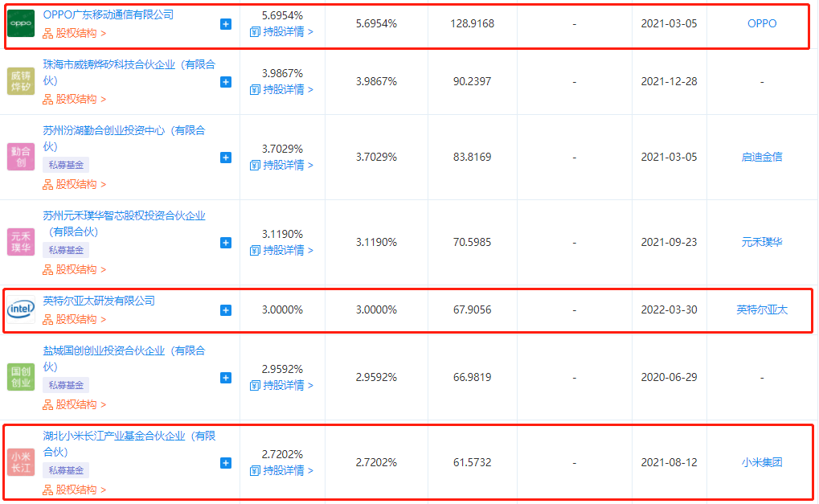Select the date 2021-08-12
Screen dimensions: 819x504
point(669,462)
